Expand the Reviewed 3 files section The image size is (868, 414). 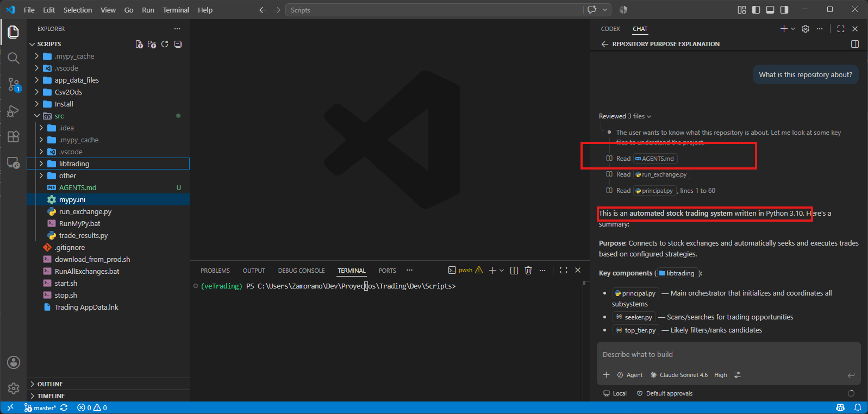point(625,116)
